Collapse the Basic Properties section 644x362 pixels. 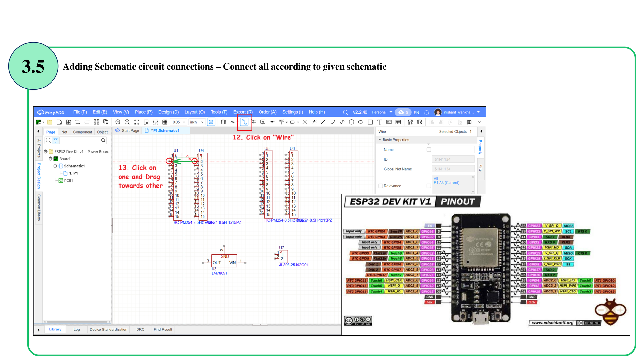[380, 140]
